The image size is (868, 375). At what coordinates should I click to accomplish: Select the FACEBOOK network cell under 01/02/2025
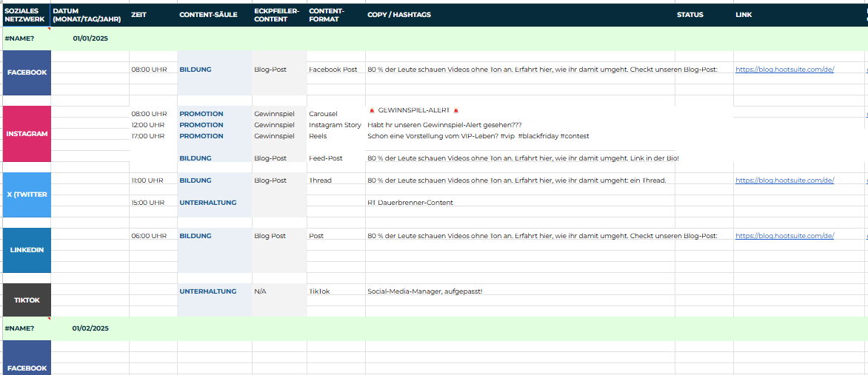27,358
